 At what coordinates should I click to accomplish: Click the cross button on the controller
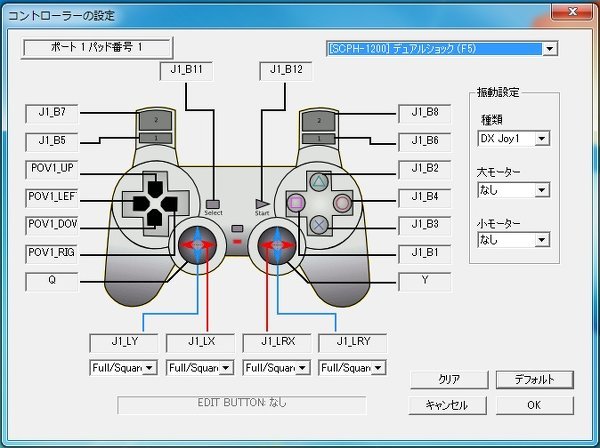pos(318,225)
